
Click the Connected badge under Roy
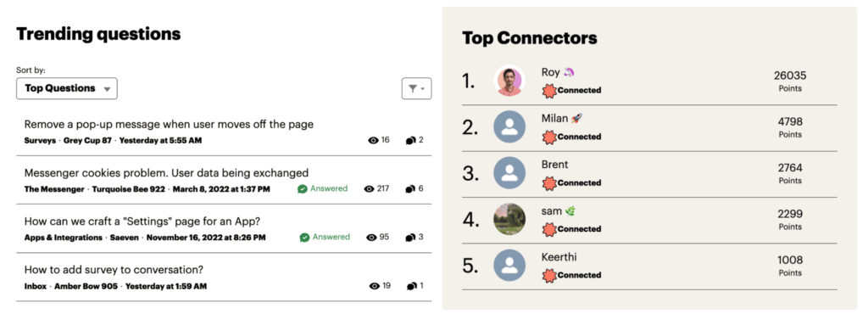pyautogui.click(x=571, y=90)
